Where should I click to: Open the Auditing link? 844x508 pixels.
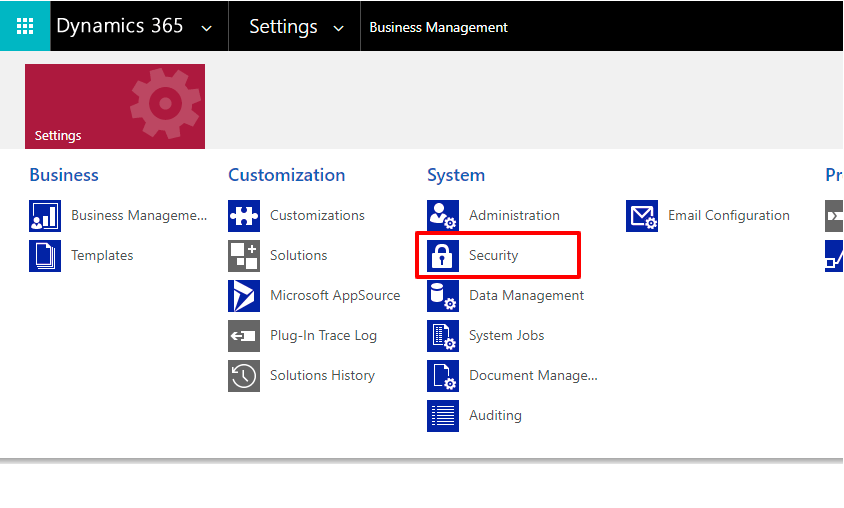click(x=495, y=416)
